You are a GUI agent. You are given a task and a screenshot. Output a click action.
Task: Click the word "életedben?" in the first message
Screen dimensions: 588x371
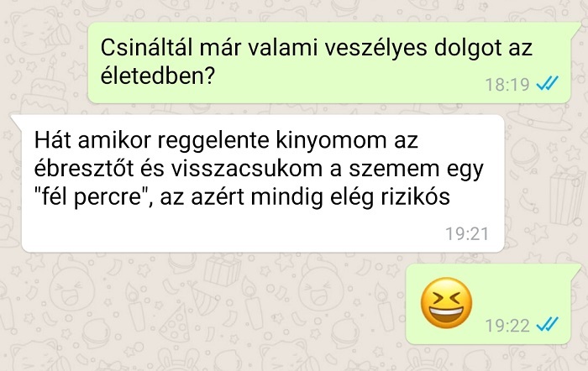tap(158, 76)
